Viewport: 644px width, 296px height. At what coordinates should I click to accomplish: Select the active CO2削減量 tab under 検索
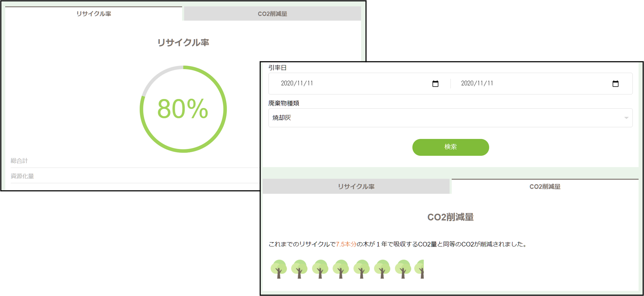coord(545,187)
